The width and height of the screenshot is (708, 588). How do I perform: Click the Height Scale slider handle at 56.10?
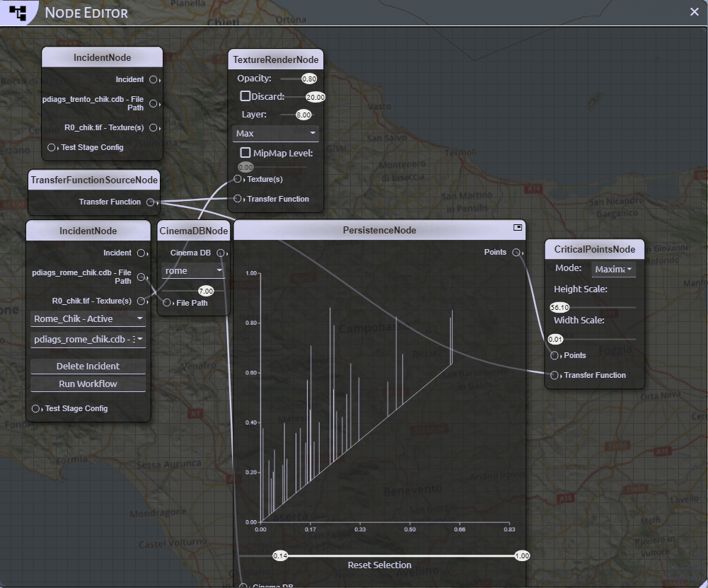click(559, 308)
